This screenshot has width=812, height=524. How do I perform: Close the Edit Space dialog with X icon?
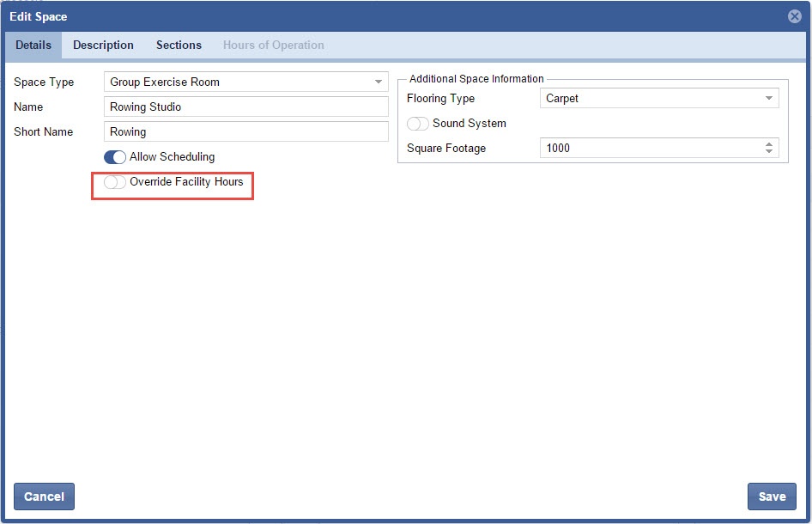point(794,16)
